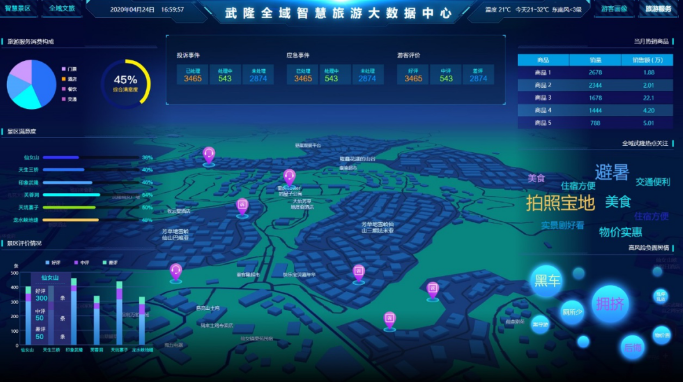
Task: Click the 交通便利 word in the word cloud
Action: point(653,182)
